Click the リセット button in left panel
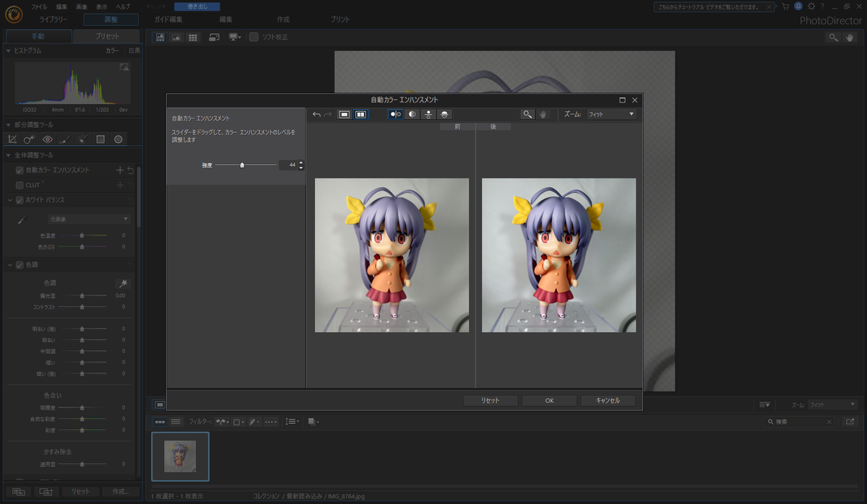 [80, 491]
